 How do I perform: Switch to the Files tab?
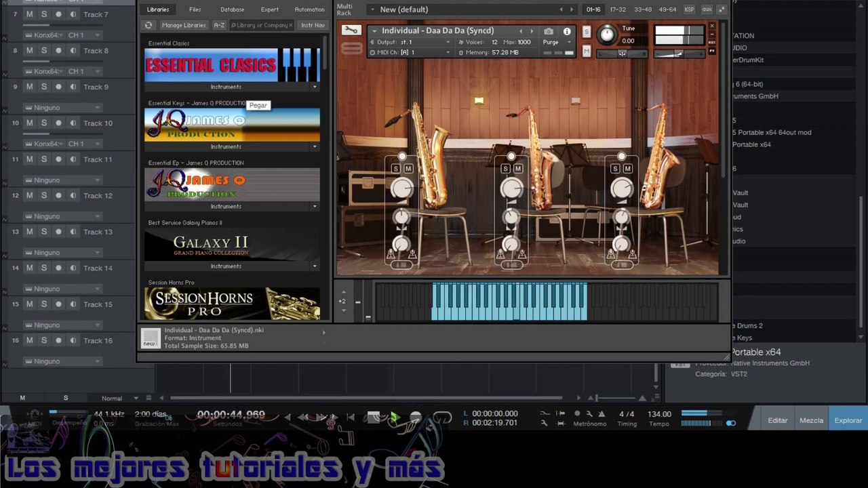195,9
